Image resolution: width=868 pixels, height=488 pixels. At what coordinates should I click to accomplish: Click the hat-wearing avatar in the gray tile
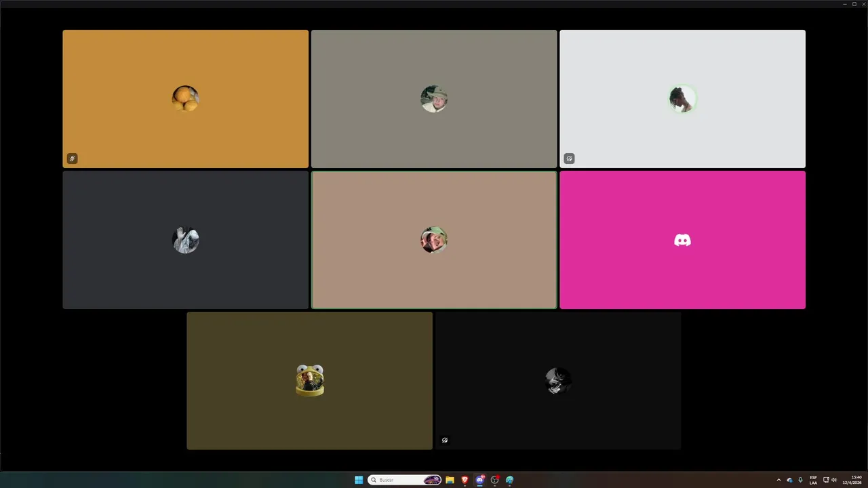tap(434, 99)
